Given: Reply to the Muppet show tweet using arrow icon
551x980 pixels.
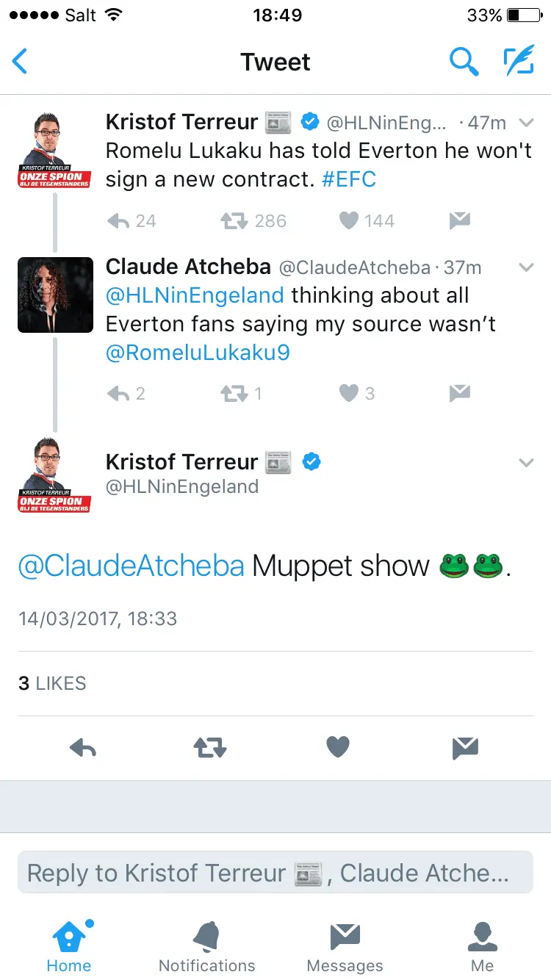Looking at the screenshot, I should [83, 748].
